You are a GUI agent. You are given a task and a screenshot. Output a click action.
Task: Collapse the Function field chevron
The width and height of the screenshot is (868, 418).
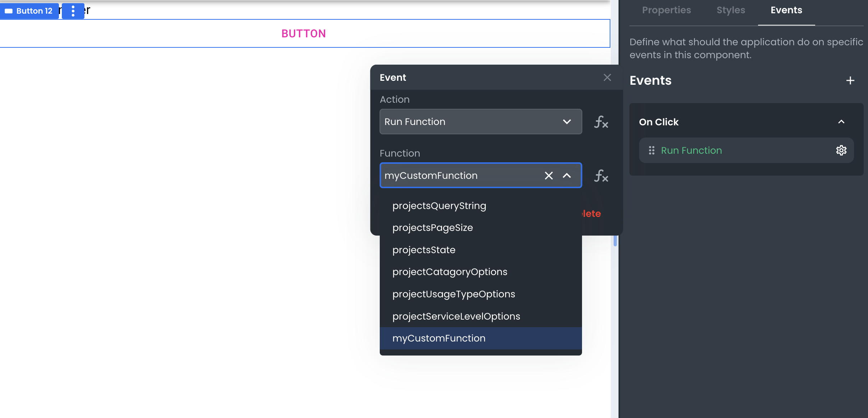(x=567, y=176)
